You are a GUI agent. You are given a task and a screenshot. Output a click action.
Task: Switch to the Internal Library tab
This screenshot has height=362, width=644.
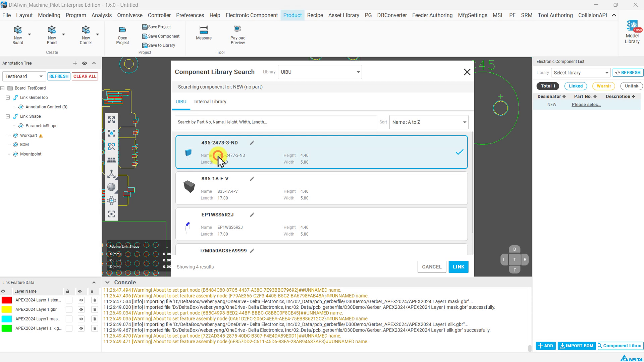[x=210, y=102]
